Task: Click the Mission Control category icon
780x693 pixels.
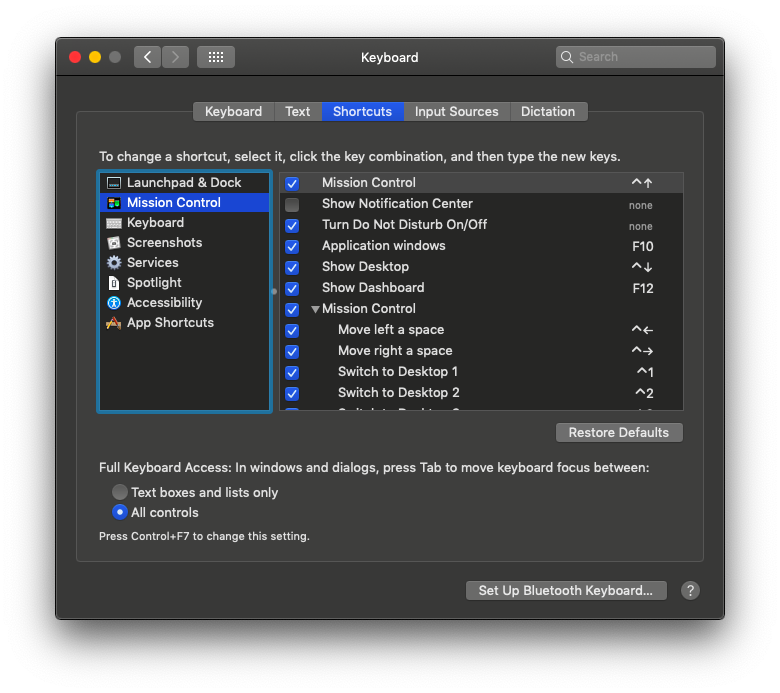Action: 113,203
